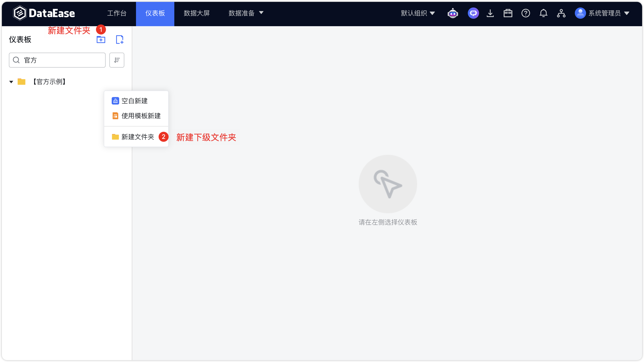Expand the 数据准备 dropdown menu
This screenshot has height=362, width=644.
tap(246, 13)
